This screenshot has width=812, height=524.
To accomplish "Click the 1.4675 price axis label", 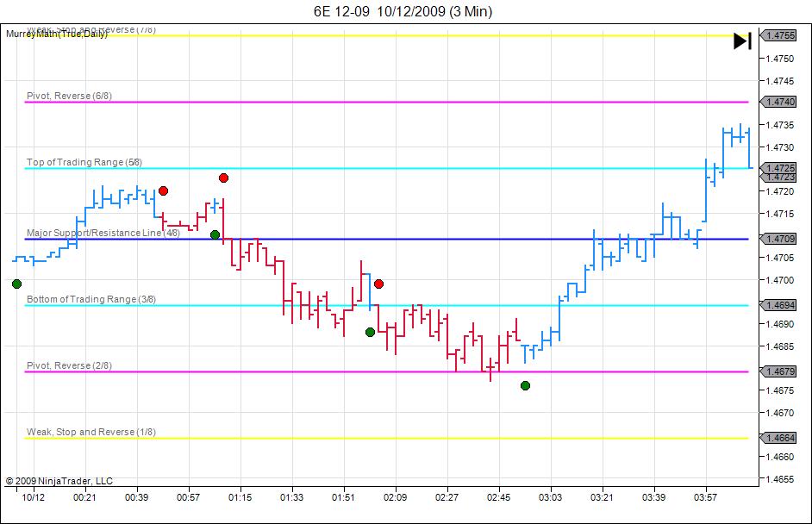I will 780,390.
